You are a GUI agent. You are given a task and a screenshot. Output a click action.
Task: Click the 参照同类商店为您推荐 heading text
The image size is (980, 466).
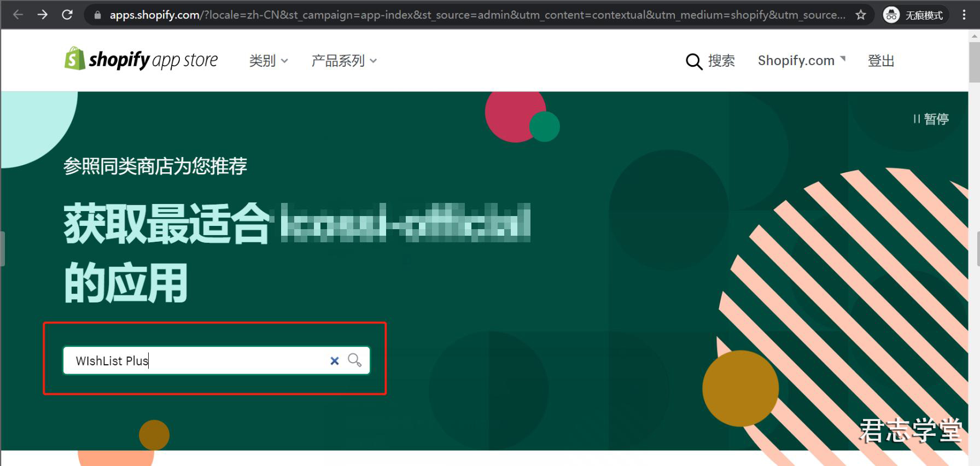[155, 166]
